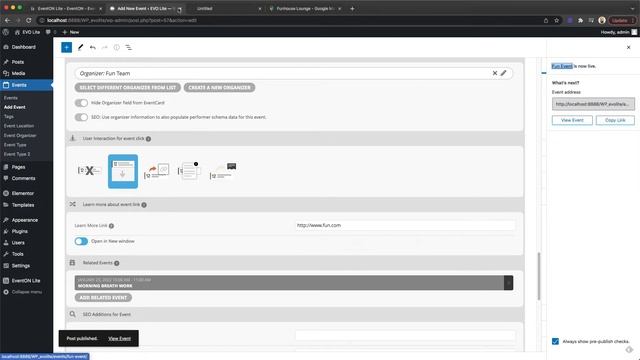This screenshot has width=640, height=360.
Task: Reload the browser page
Action: point(29,20)
